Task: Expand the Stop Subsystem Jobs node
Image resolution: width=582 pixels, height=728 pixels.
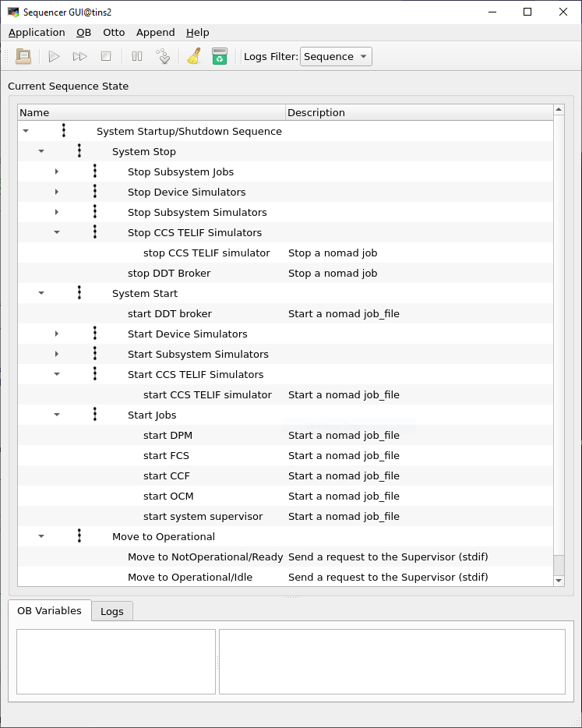Action: click(x=57, y=171)
